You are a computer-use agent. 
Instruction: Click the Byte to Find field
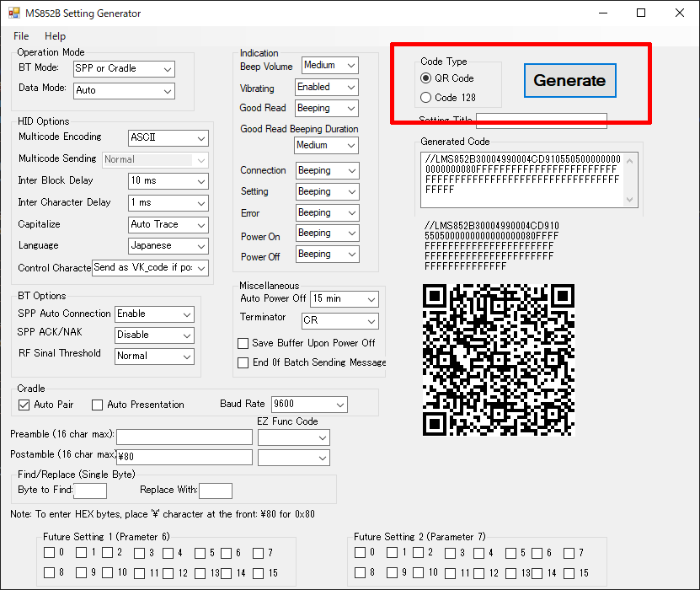(x=90, y=491)
